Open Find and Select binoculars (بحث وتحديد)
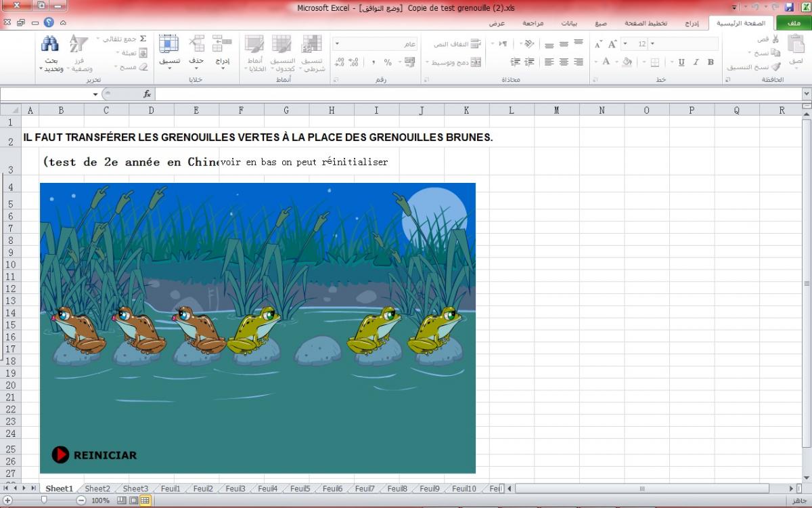 pyautogui.click(x=50, y=53)
